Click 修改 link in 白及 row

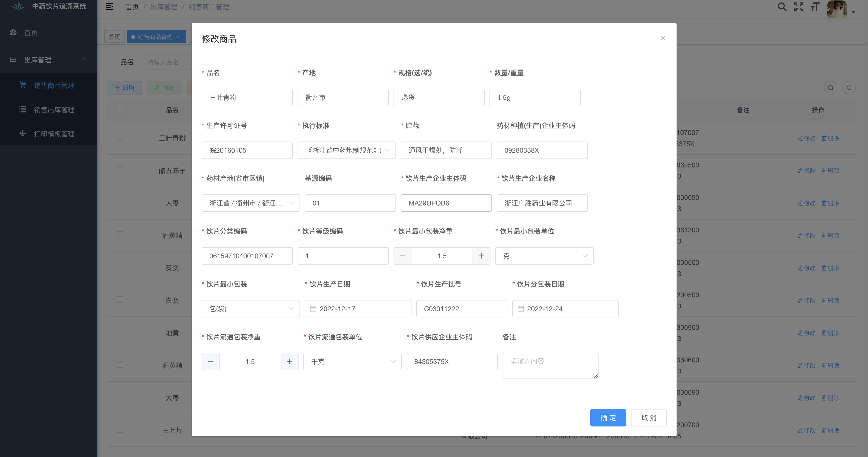click(x=806, y=300)
